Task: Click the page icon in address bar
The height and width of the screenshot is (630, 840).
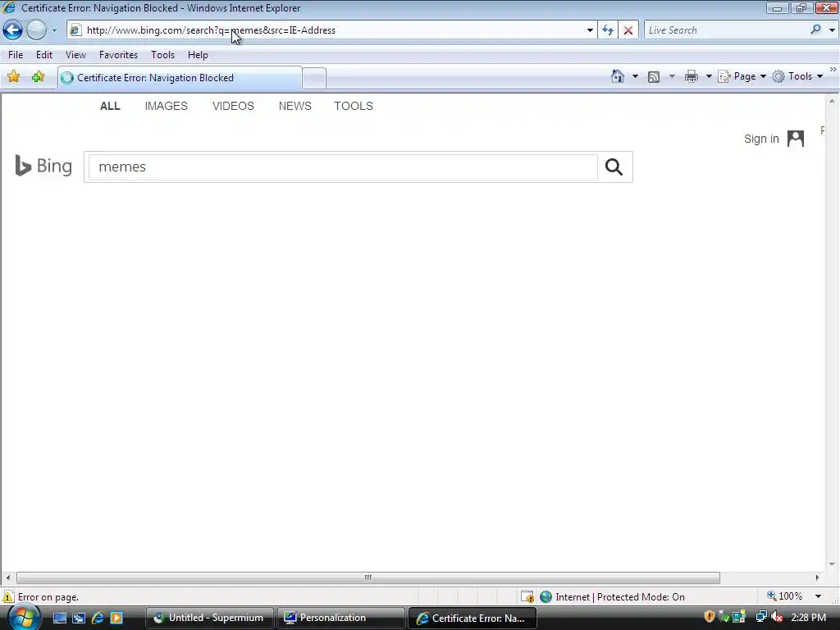Action: [75, 30]
